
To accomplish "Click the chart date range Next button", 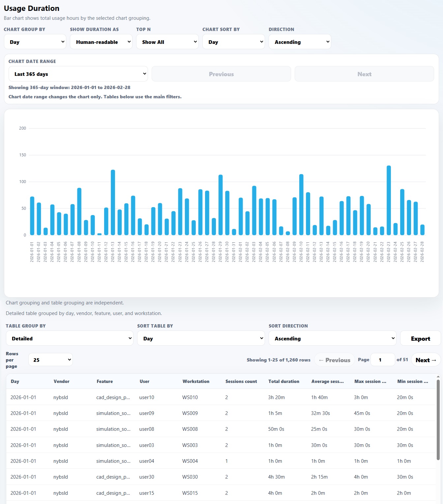I will pos(364,74).
